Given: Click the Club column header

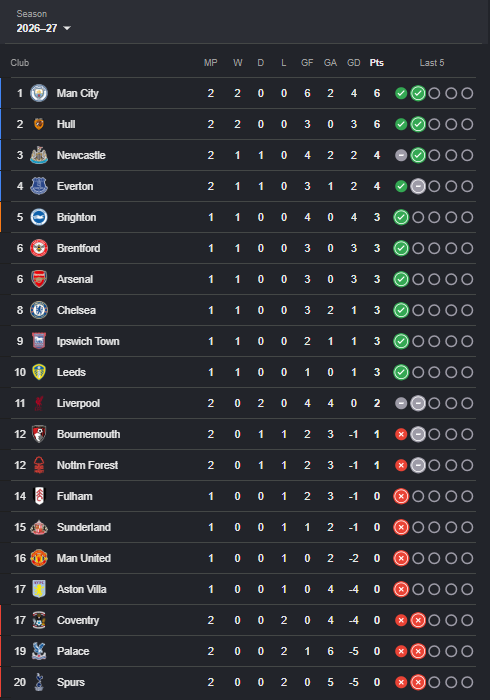Looking at the screenshot, I should [20, 63].
